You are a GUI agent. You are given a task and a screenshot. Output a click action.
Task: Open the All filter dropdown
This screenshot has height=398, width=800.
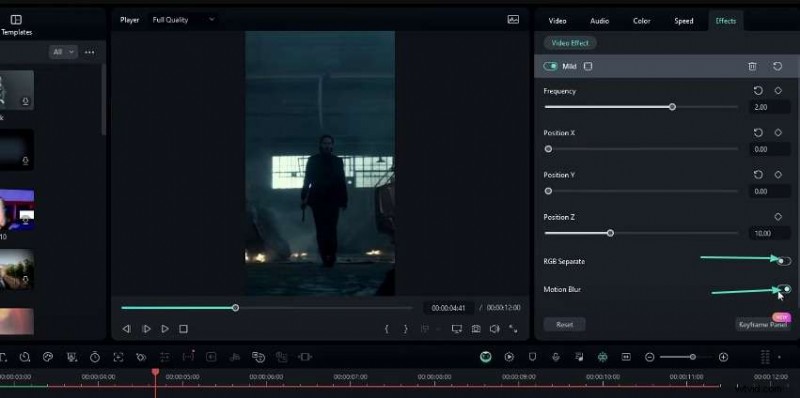pyautogui.click(x=63, y=52)
